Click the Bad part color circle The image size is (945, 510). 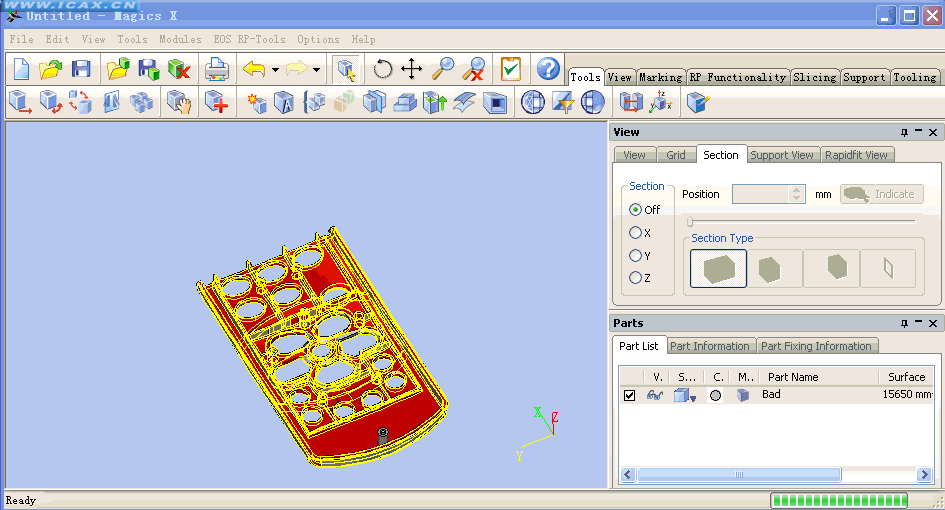click(715, 395)
